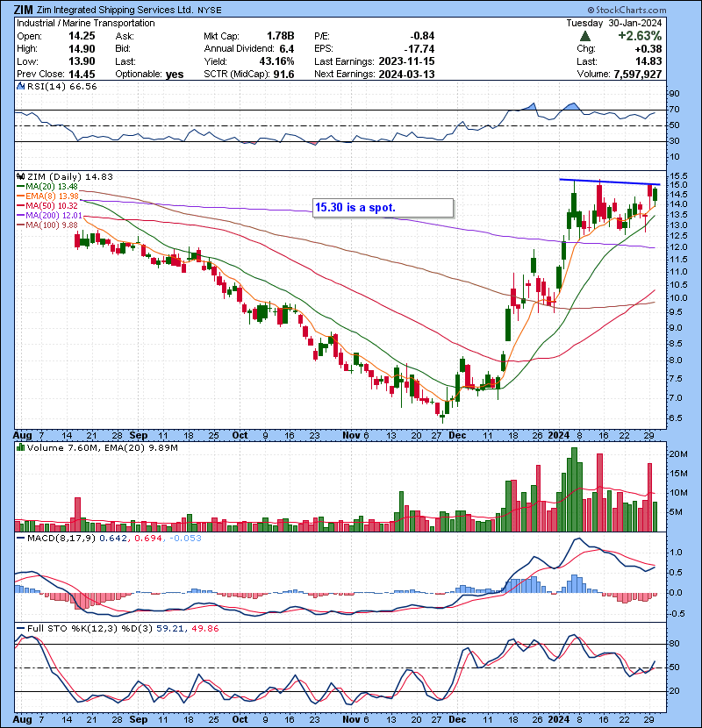This screenshot has height=728, width=702.
Task: Click the candlestick icon beside ZIM (Daily)
Action: (x=20, y=176)
